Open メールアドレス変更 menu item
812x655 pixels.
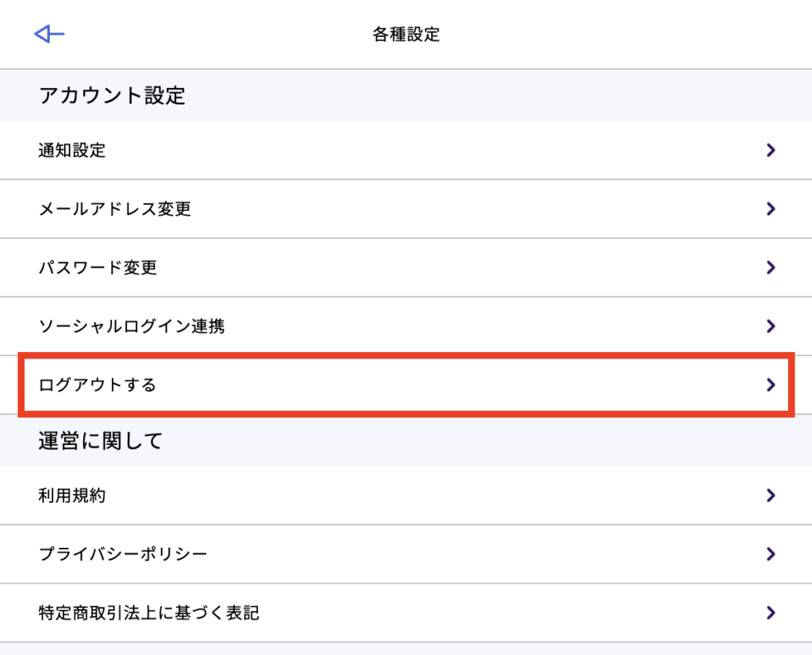coord(115,209)
